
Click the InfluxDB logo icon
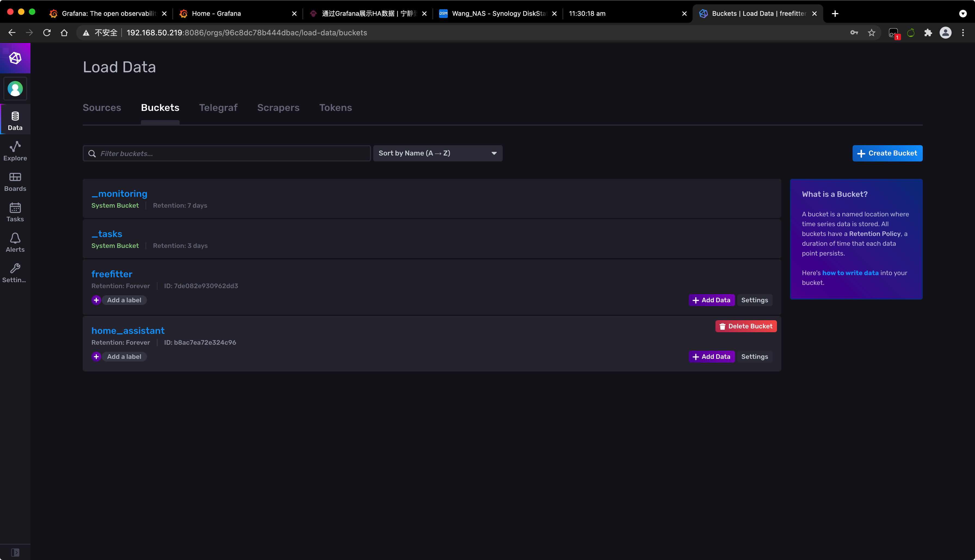click(16, 58)
